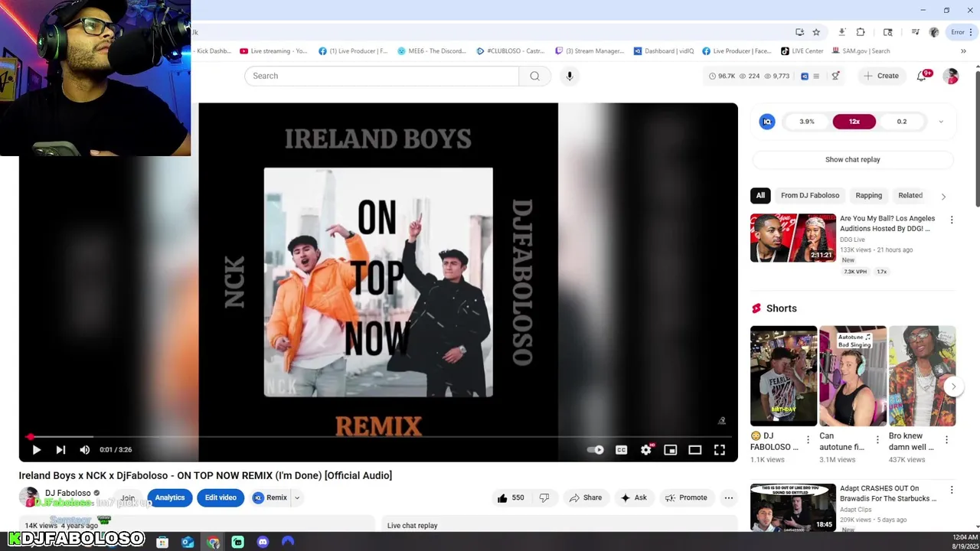Screen dimensions: 980x551
Task: Show next Shorts with arrow button
Action: point(953,386)
